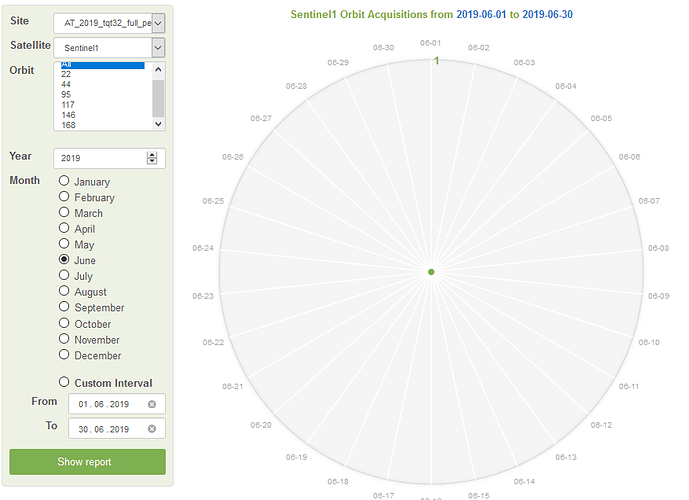Click start date 2019-06-01 in chart title
This screenshot has width=689, height=500.
pos(481,14)
